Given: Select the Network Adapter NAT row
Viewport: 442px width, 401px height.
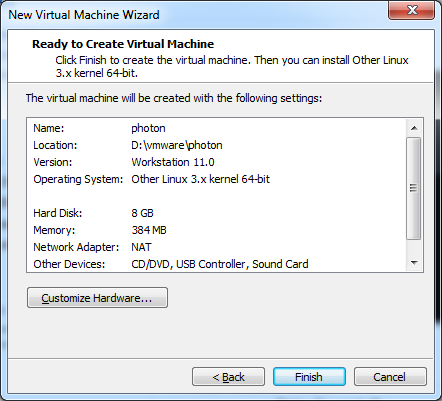Looking at the screenshot, I should [217, 247].
